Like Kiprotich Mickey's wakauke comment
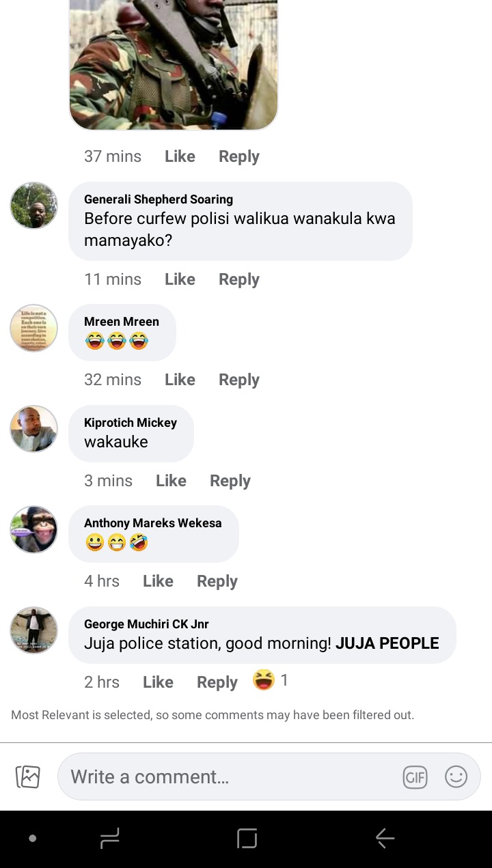 click(171, 481)
